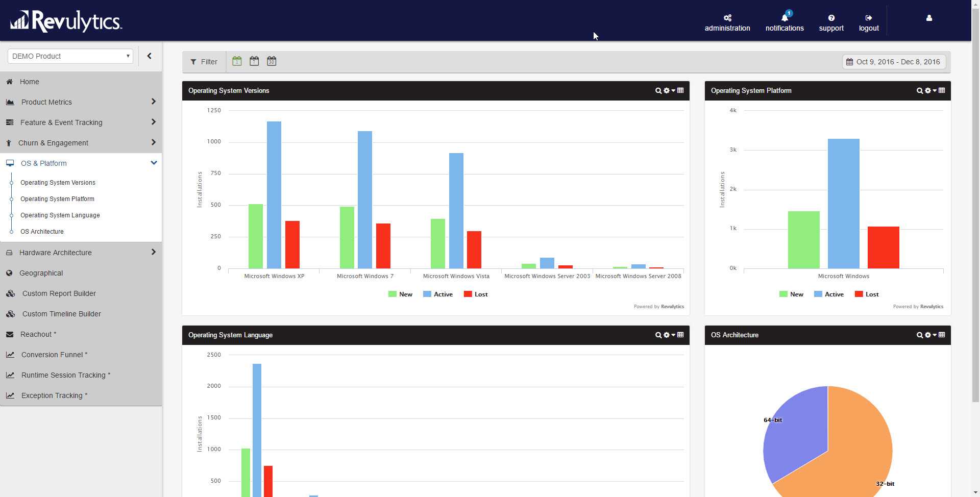Viewport: 980px width, 497px height.
Task: Show Operating System Platform data as table
Action: click(942, 90)
